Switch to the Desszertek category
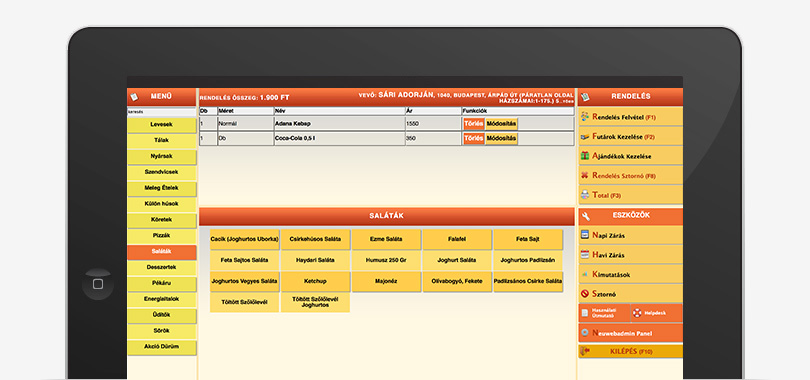 pyautogui.click(x=162, y=268)
